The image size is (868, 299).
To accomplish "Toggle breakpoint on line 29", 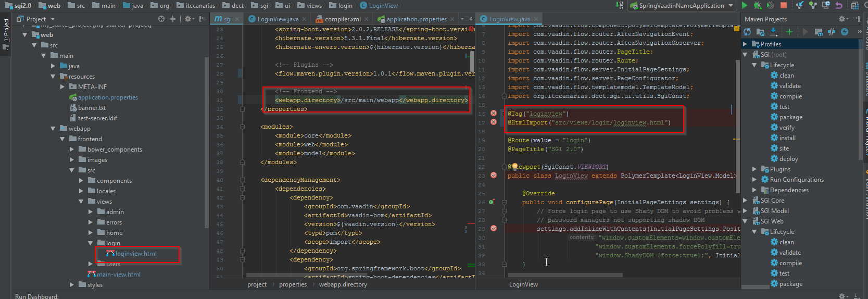I will click(494, 229).
